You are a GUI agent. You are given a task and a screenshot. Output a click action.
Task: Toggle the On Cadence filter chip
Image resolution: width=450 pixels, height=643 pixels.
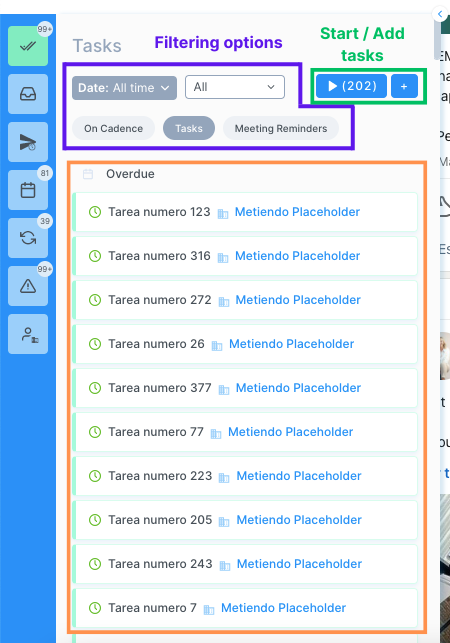[113, 128]
